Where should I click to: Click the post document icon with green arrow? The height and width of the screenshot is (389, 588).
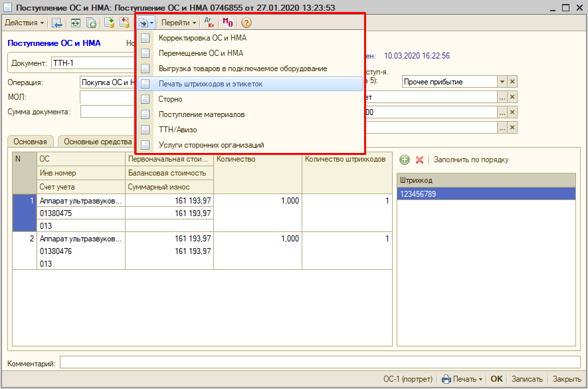(x=109, y=22)
